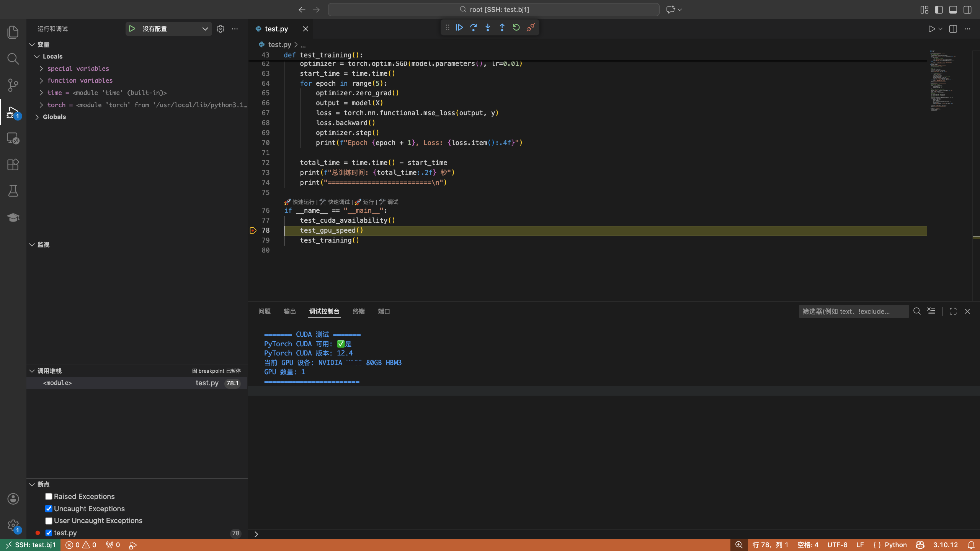Click the Run Python File play button
The image size is (980, 551).
932,29
